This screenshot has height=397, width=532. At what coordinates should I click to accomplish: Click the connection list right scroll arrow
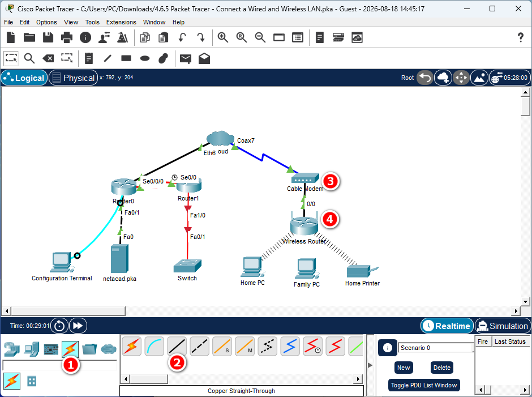[358, 379]
